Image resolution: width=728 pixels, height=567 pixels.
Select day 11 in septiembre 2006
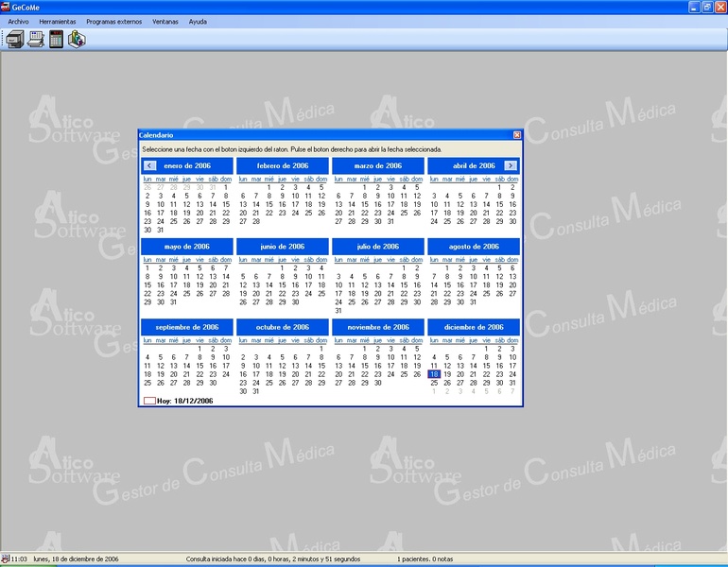click(x=147, y=366)
